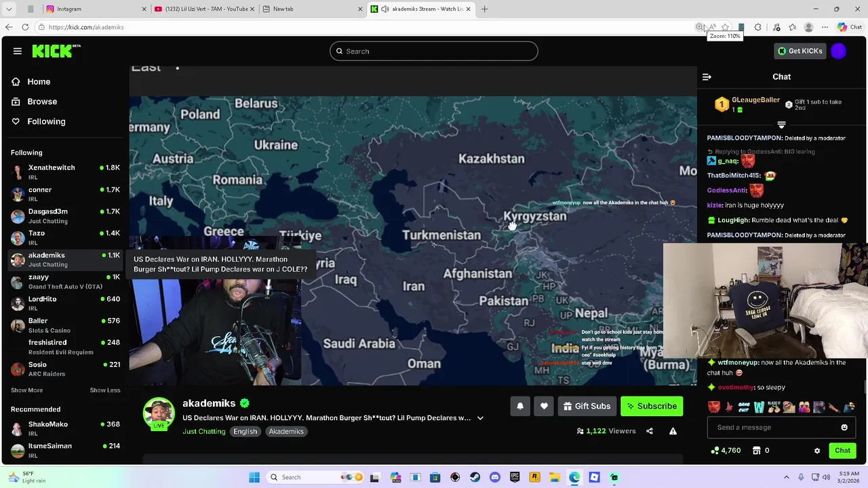Viewport: 868px width, 488px height.
Task: Open ItsmeSaiman in Recommended
Action: click(65, 450)
